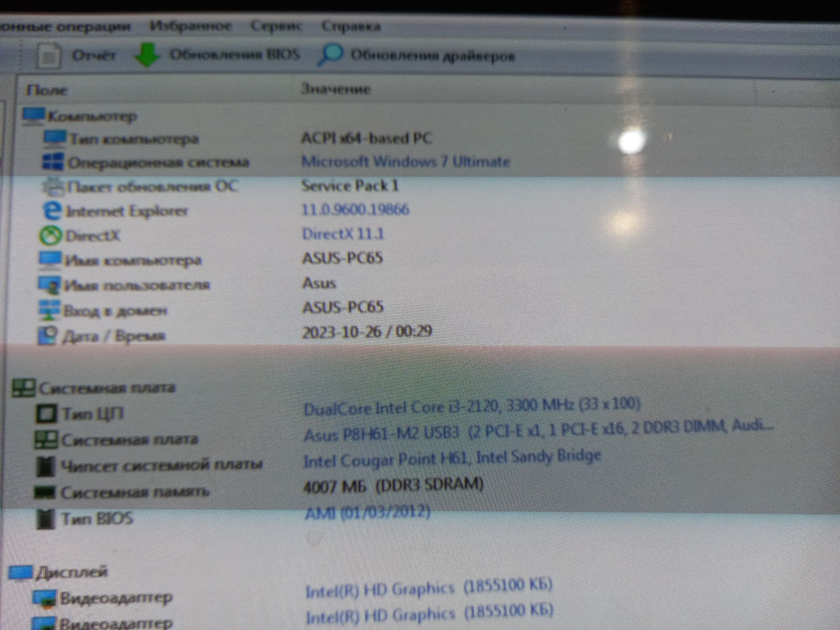Screen dimensions: 840x630
Task: Click Системная плата row motherboard icon
Action: [46, 440]
